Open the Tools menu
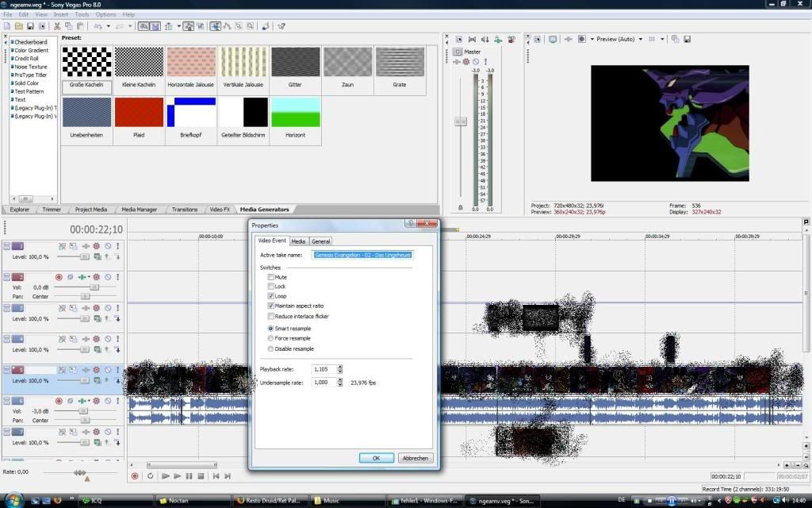This screenshot has height=508, width=812. click(82, 14)
